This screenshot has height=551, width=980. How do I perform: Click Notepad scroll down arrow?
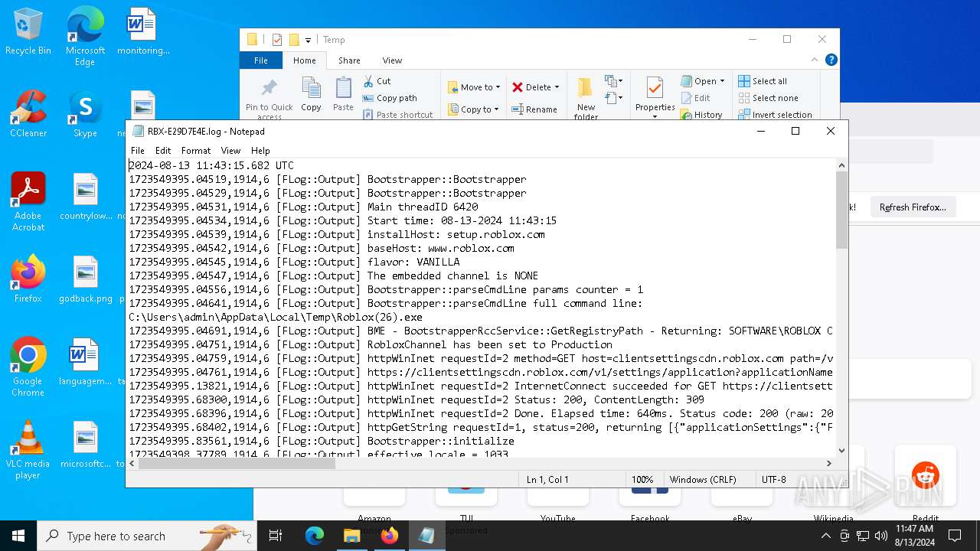point(841,451)
